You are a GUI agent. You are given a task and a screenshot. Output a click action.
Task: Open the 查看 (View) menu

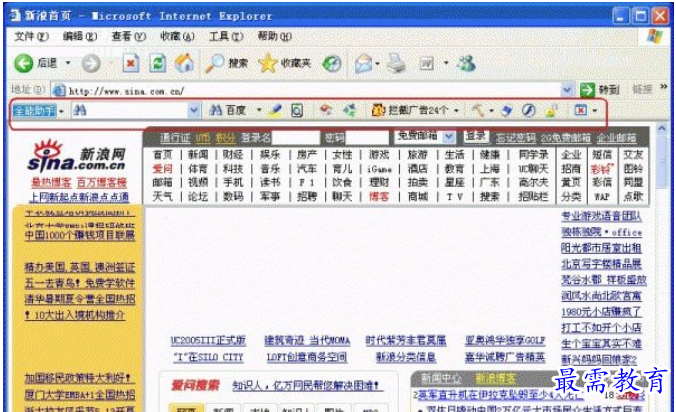[128, 36]
